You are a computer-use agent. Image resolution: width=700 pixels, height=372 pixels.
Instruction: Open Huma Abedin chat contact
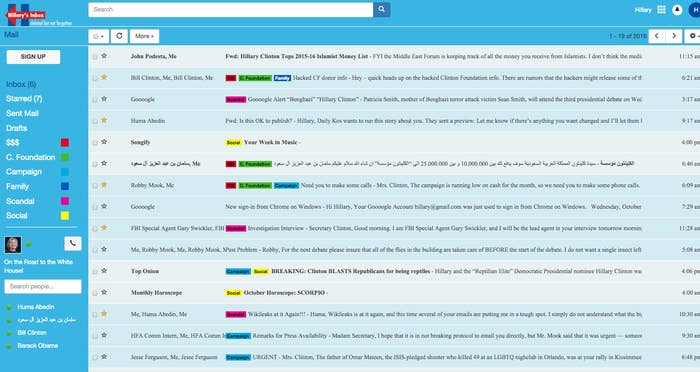pyautogui.click(x=36, y=307)
